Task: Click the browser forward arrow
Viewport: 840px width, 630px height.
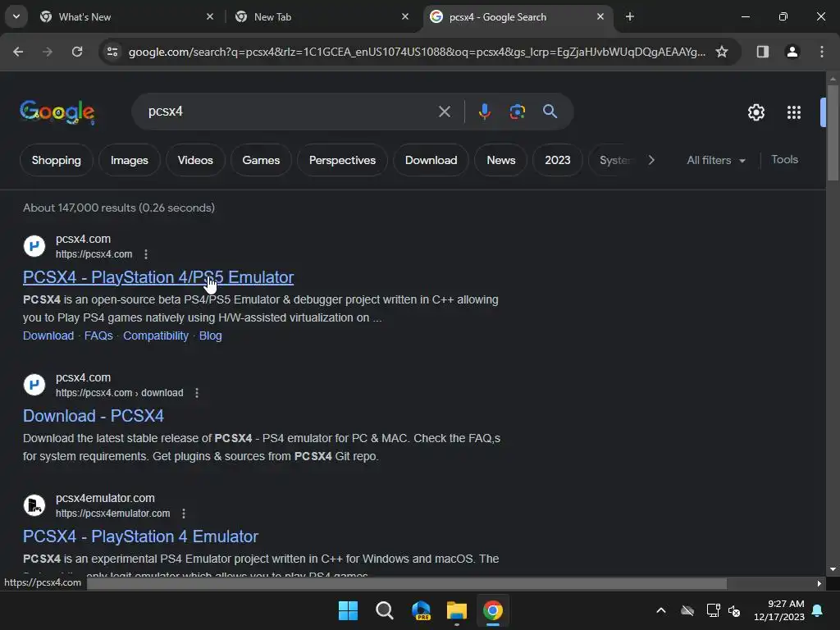Action: tap(48, 52)
